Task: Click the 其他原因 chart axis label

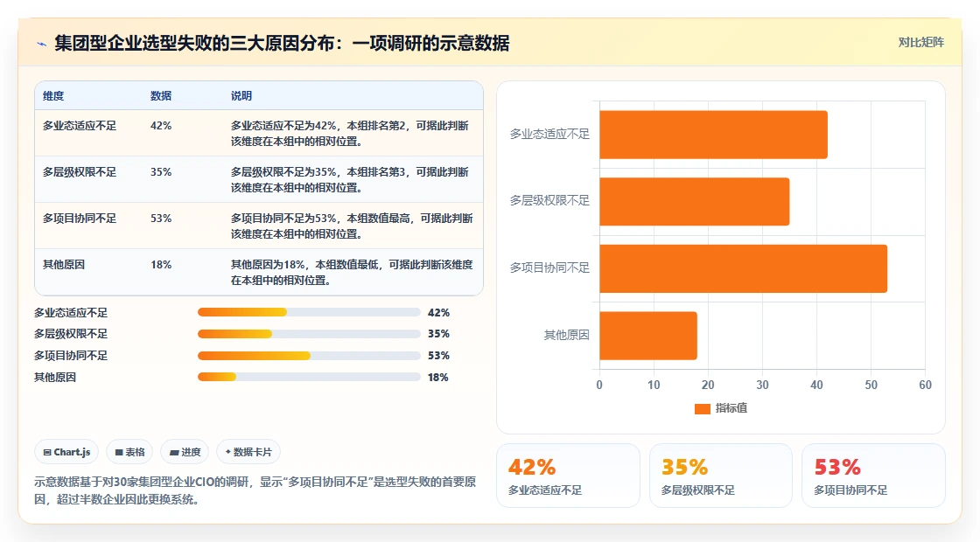Action: [566, 335]
